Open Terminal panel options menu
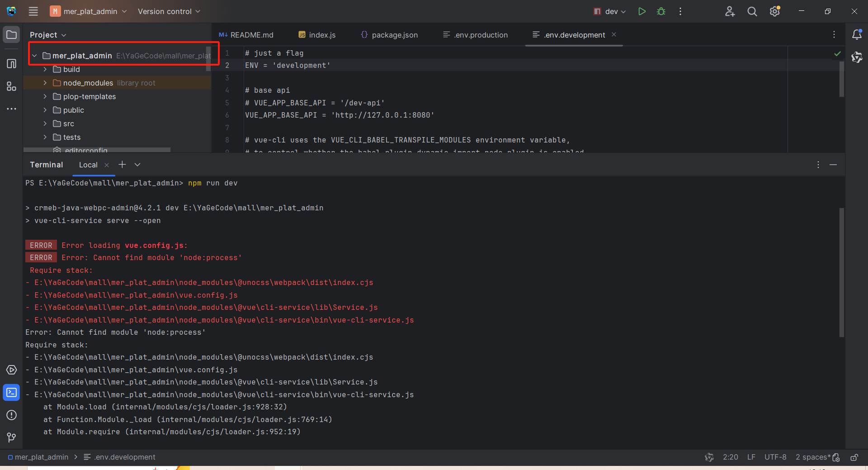This screenshot has height=470, width=868. point(818,165)
